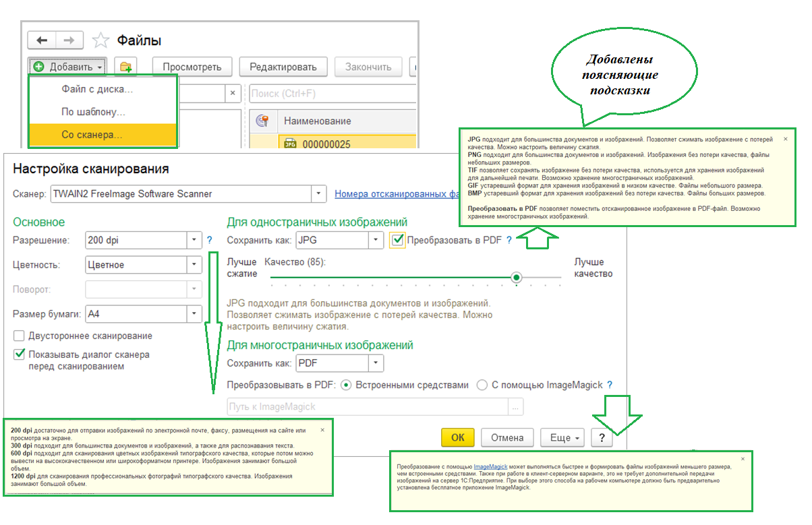
Task: Select С помощью ImageMagick radio button
Action: tap(482, 385)
